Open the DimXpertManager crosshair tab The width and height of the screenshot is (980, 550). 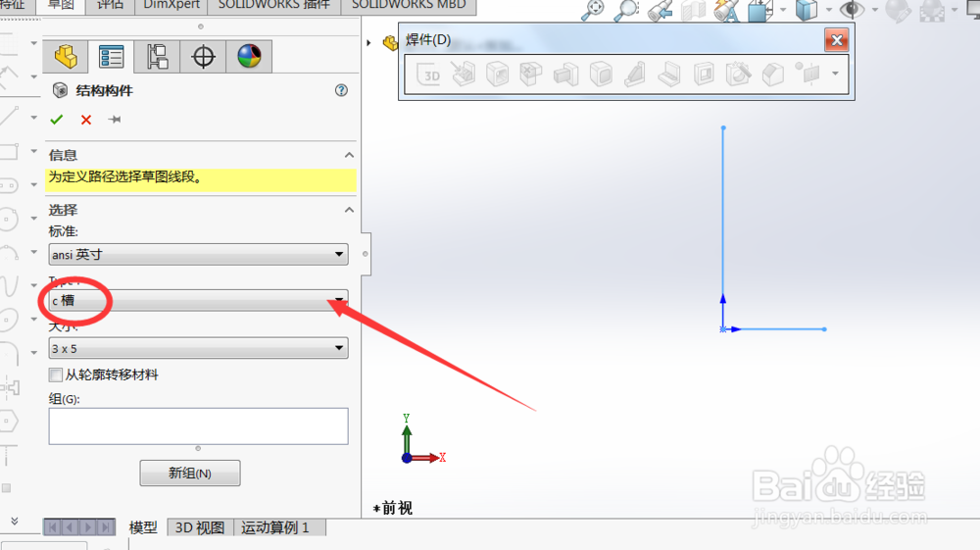(203, 57)
